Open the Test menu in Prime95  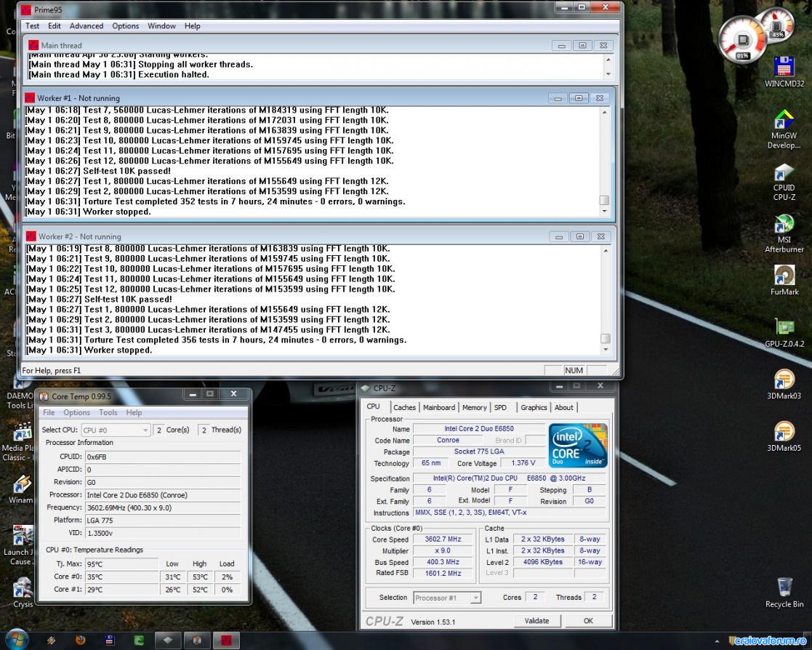32,26
